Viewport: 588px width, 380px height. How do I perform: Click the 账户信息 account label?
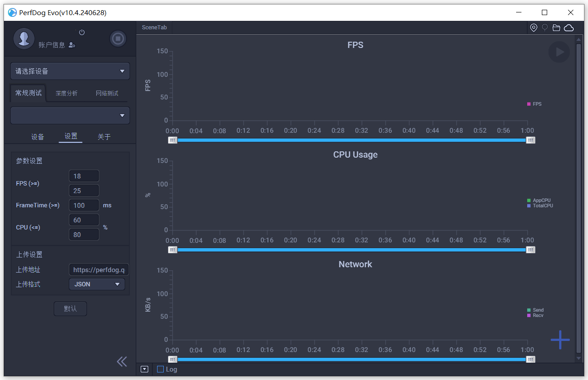pyautogui.click(x=52, y=45)
